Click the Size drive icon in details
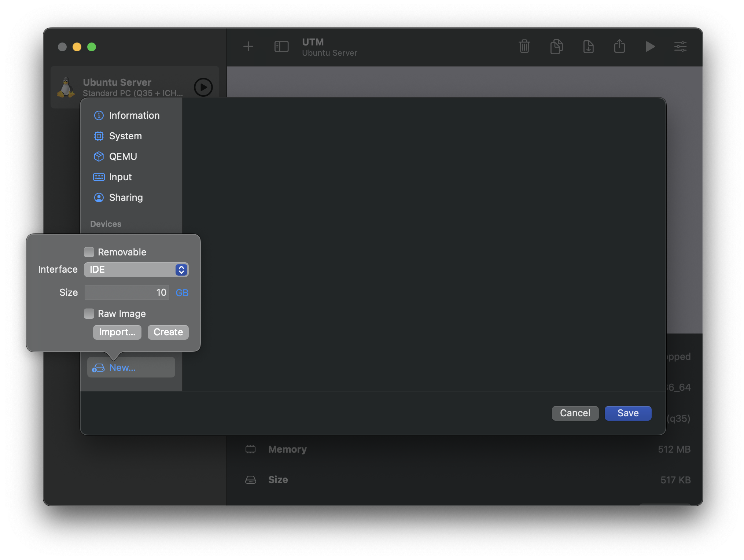Image resolution: width=744 pixels, height=560 pixels. coord(251,480)
